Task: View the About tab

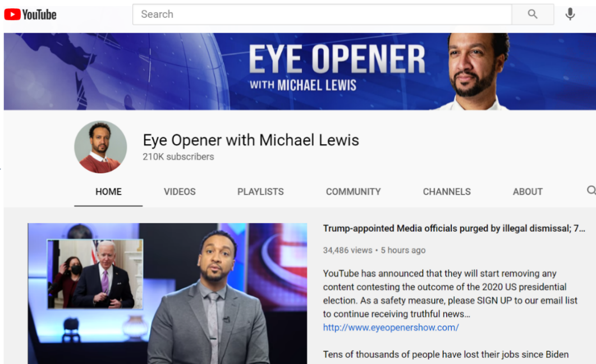Action: tap(528, 192)
